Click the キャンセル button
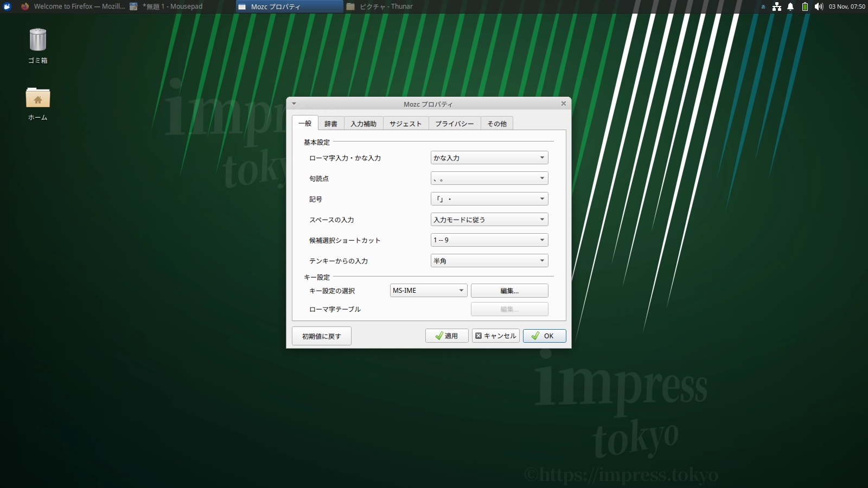The height and width of the screenshot is (488, 868). (x=496, y=336)
